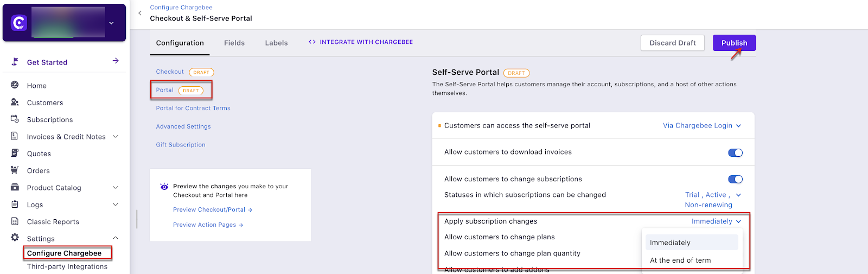
Task: Click the back chevron beside Configure Chargebee
Action: point(140,13)
